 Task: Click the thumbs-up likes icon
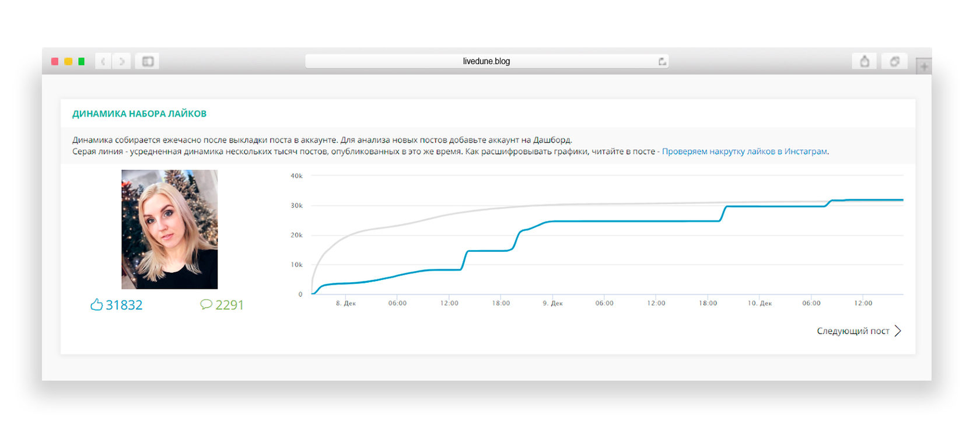96,304
